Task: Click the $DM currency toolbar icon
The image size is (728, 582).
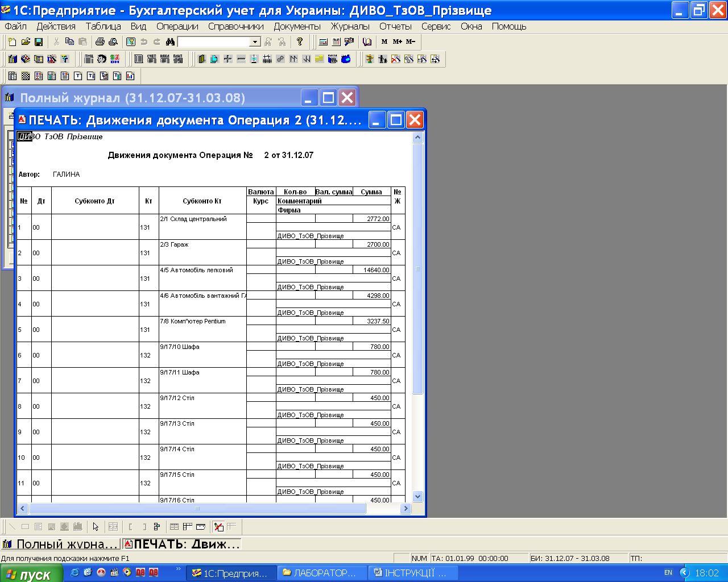Action: point(115,59)
